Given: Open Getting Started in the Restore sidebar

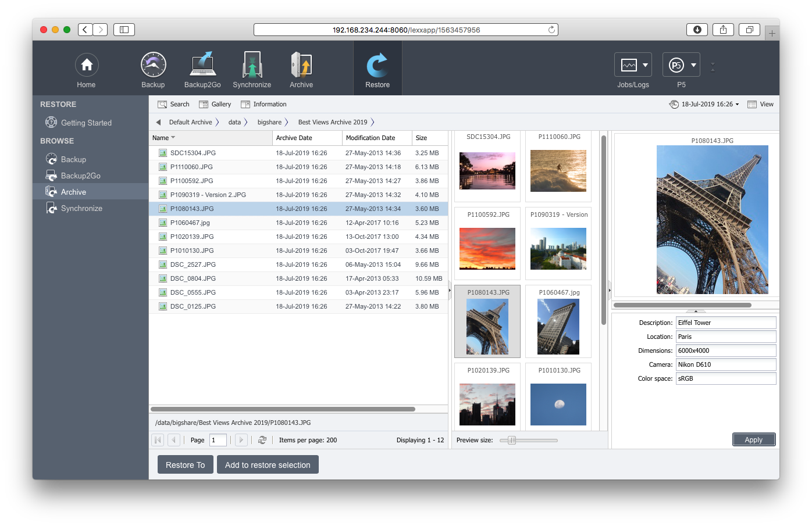Looking at the screenshot, I should [86, 122].
